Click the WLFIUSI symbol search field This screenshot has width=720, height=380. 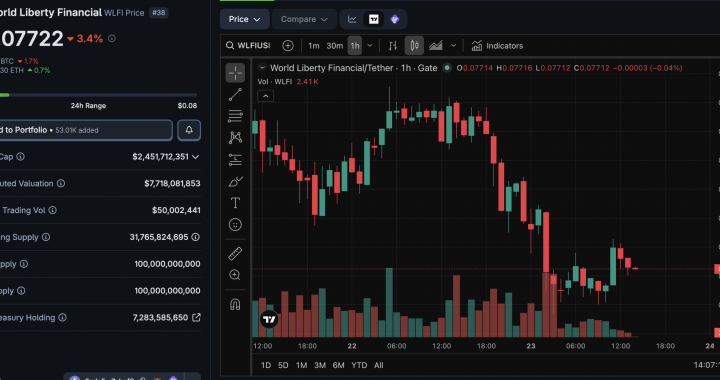[248, 45]
